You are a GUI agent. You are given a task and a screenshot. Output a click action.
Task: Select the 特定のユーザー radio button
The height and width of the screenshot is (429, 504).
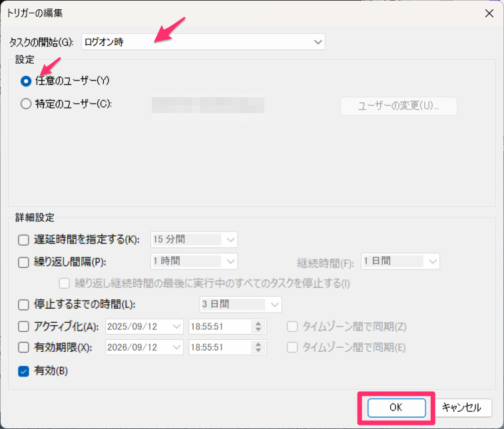[26, 103]
